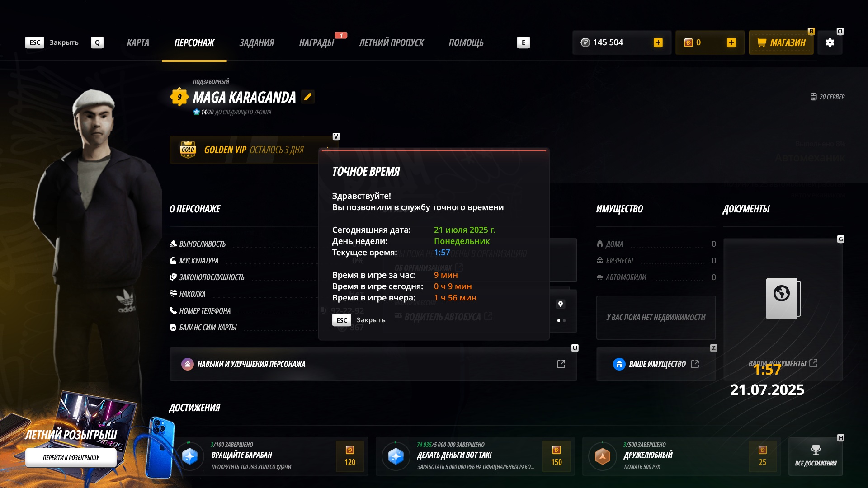Click the map pin location icon
The image size is (868, 488).
tap(561, 304)
